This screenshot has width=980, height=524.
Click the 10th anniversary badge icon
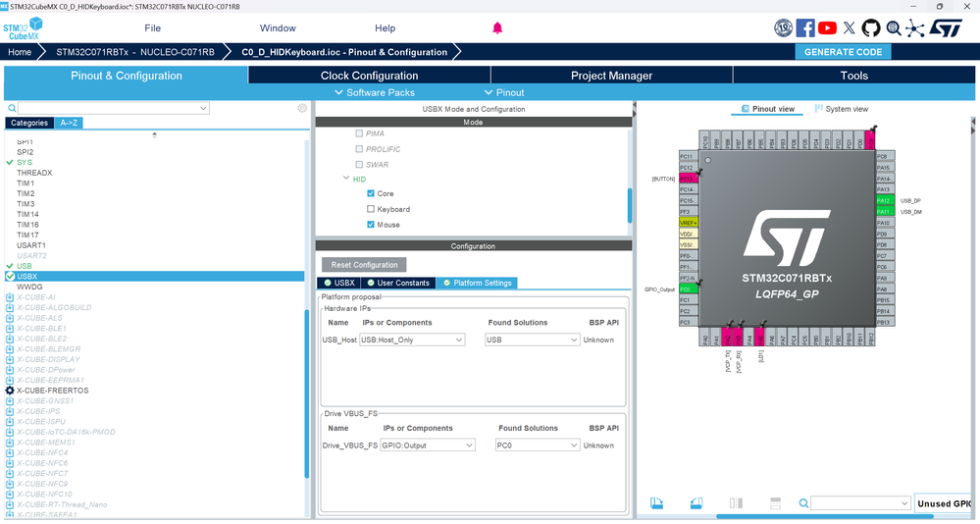coord(783,28)
